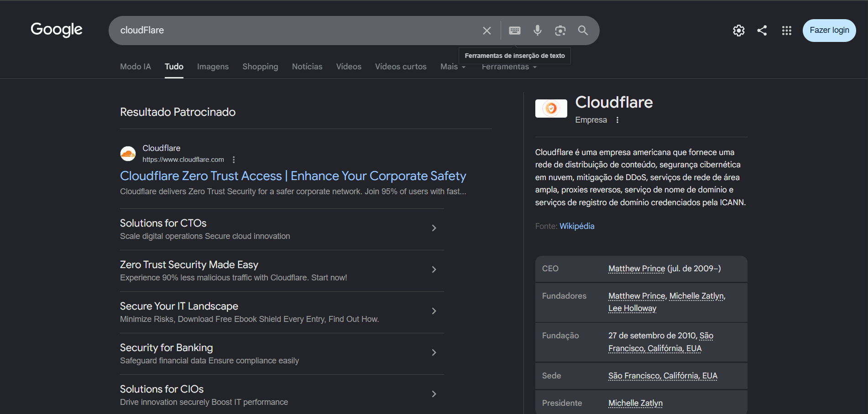The width and height of the screenshot is (868, 414).
Task: Expand the Ferramentas dropdown
Action: (x=509, y=67)
